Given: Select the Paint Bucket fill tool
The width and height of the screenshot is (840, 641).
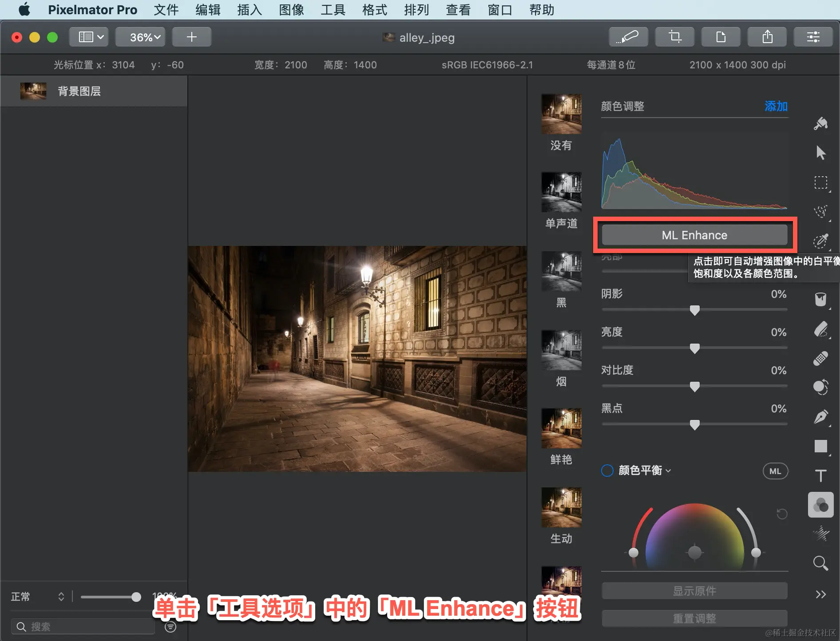Looking at the screenshot, I should (x=820, y=300).
